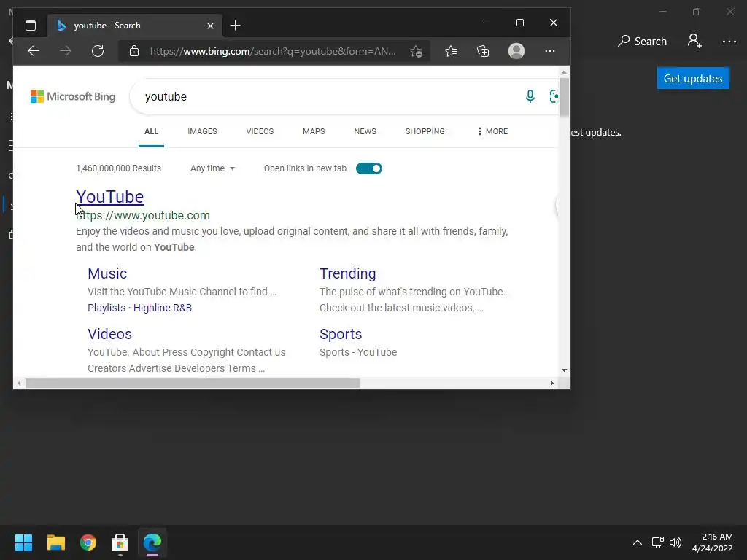Switch to the NEWS tab
The height and width of the screenshot is (560, 747).
pyautogui.click(x=365, y=131)
